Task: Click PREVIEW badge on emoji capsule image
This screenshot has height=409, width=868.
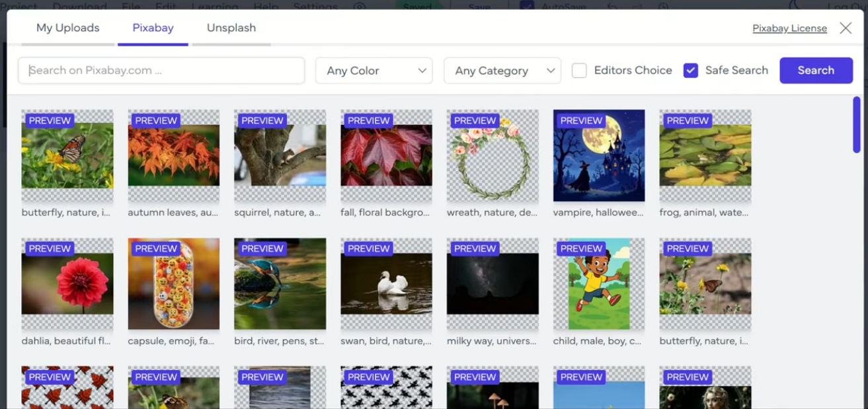Action: 156,248
